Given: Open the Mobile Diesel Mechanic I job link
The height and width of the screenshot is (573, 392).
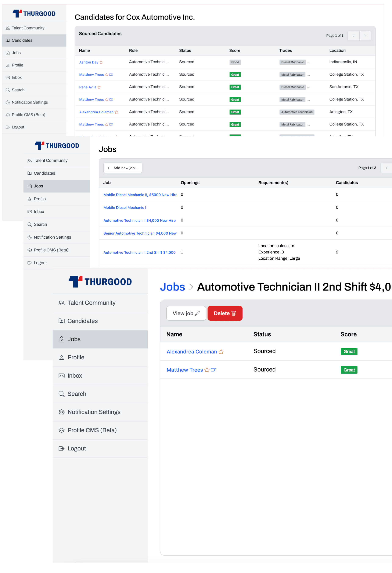Looking at the screenshot, I should pyautogui.click(x=125, y=208).
